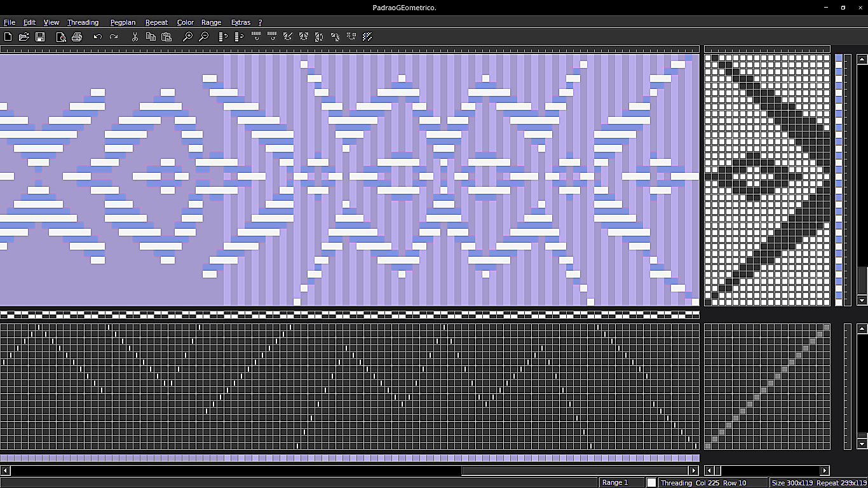Click the four-triangle symmetric mirror icon
The height and width of the screenshot is (488, 868).
[x=304, y=37]
